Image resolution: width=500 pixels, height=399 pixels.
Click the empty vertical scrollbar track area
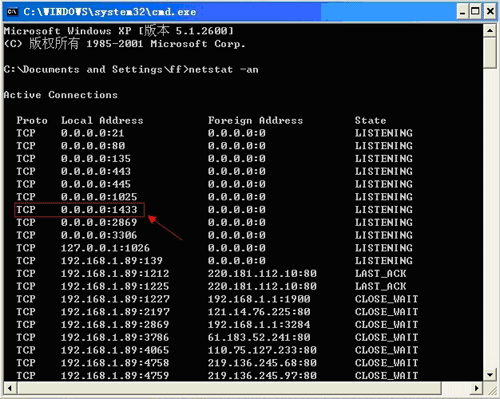(490, 217)
